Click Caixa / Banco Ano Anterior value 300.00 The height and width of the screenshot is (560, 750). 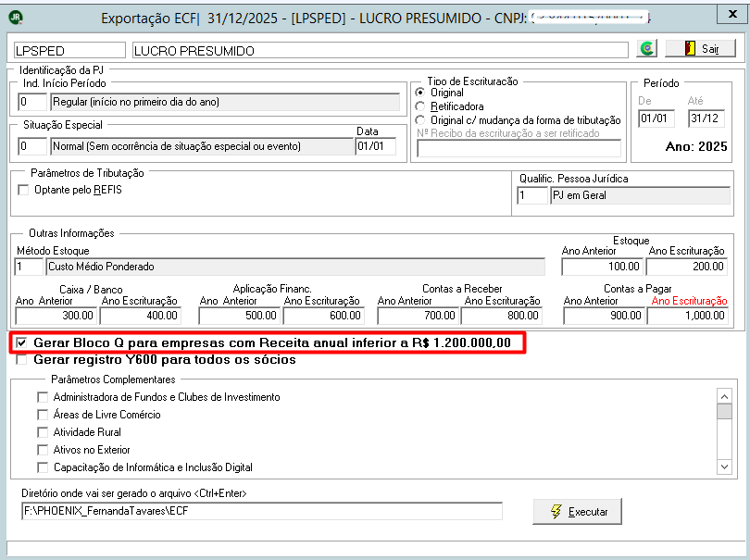point(56,316)
